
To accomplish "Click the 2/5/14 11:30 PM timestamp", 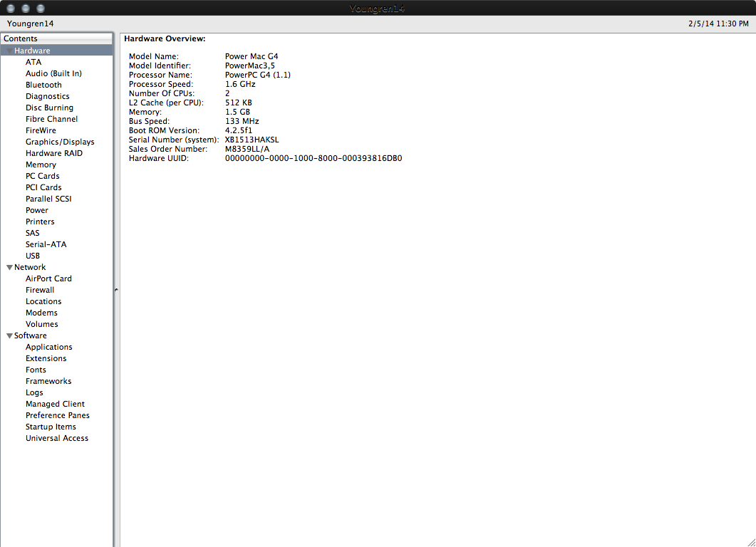I will point(718,24).
